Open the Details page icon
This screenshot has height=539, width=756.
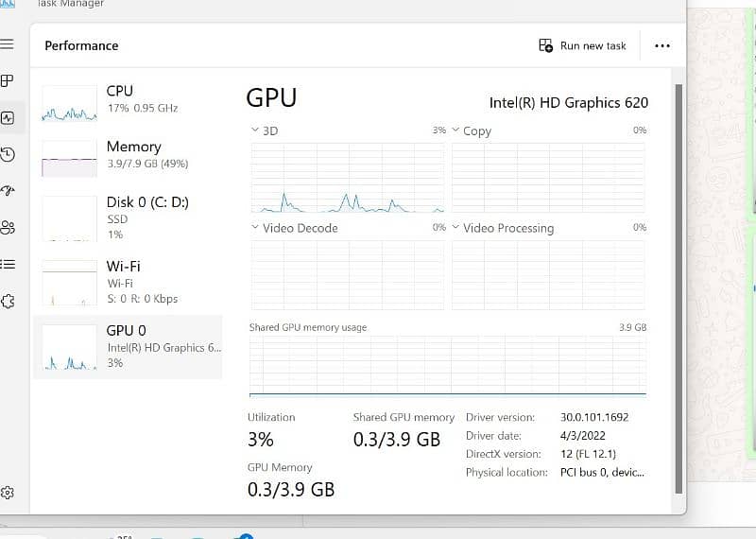8,264
